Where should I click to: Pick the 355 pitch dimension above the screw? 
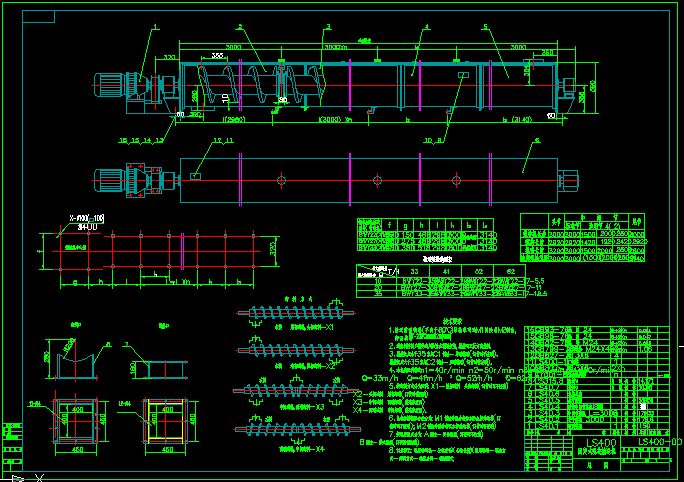(x=217, y=55)
